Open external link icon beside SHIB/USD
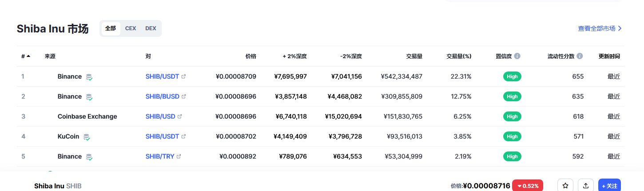Viewport: 644px width, 191px height. pyautogui.click(x=180, y=116)
